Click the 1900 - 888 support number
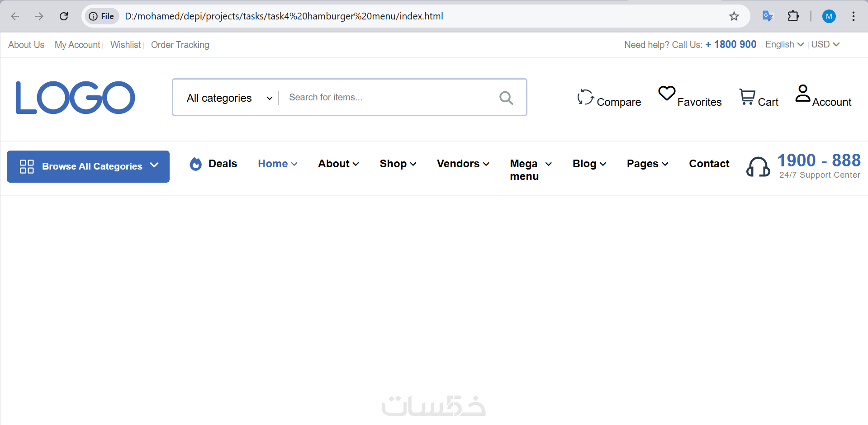Screen dimensions: 868x425 (x=819, y=161)
